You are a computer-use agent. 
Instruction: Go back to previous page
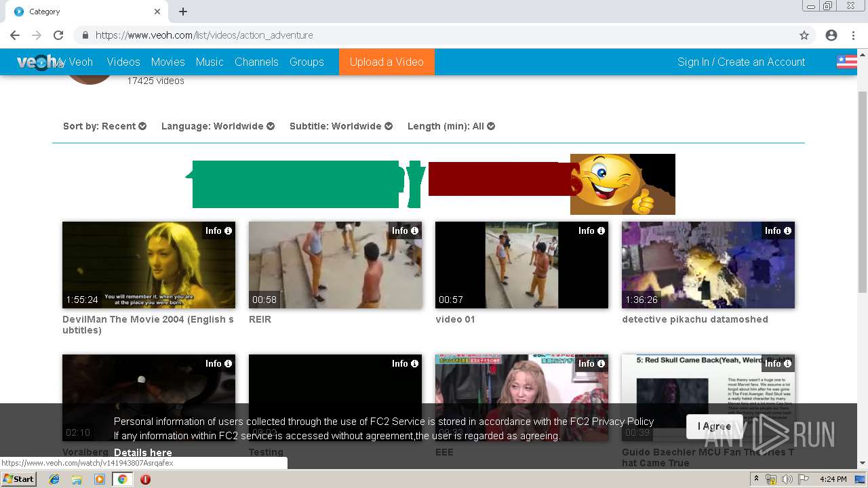[15, 35]
